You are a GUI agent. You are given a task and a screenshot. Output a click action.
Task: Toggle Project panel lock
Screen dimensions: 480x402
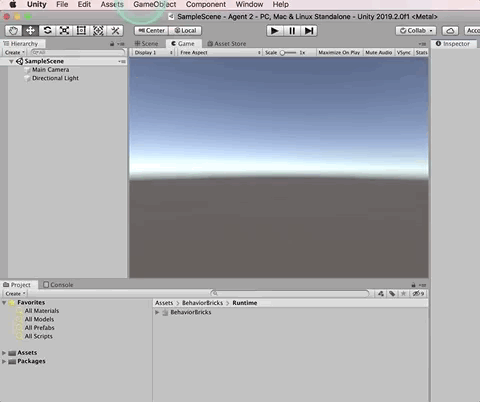[x=413, y=285]
